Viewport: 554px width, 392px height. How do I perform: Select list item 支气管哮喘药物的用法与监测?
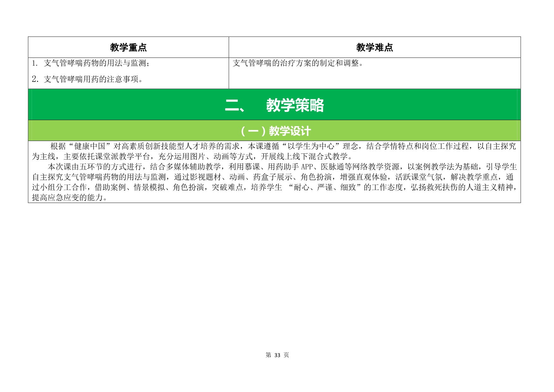(96, 63)
